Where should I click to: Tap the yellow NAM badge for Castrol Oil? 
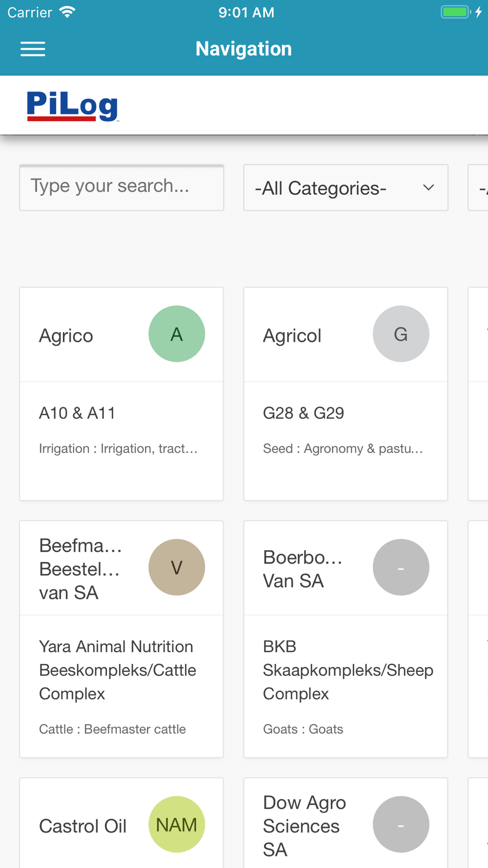[x=177, y=825]
